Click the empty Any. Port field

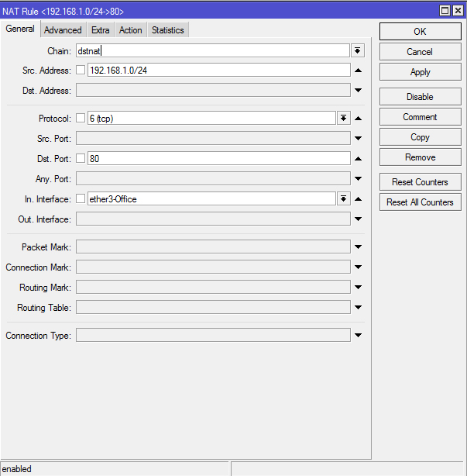coord(213,178)
